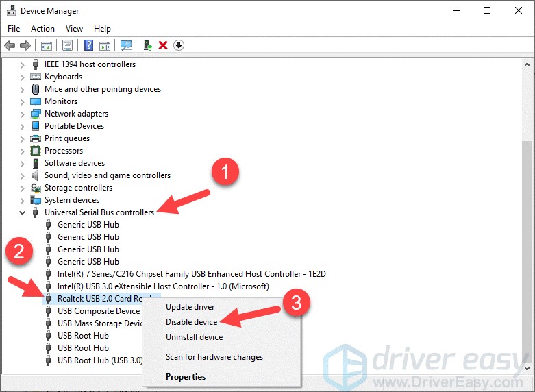Image resolution: width=535 pixels, height=392 pixels.
Task: Click the Portable Devices icon
Action: [x=36, y=126]
